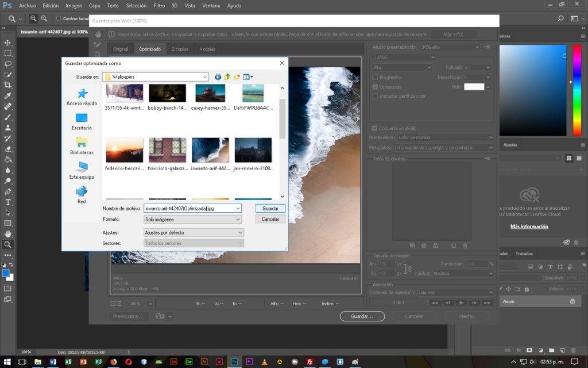Create a new folder in the save dialog

pos(237,76)
